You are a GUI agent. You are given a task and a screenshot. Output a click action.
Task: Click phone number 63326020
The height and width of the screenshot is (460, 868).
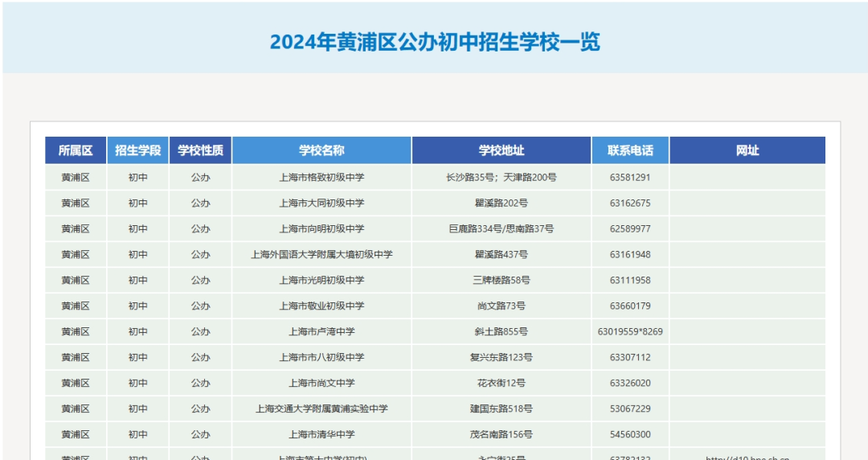(x=630, y=383)
